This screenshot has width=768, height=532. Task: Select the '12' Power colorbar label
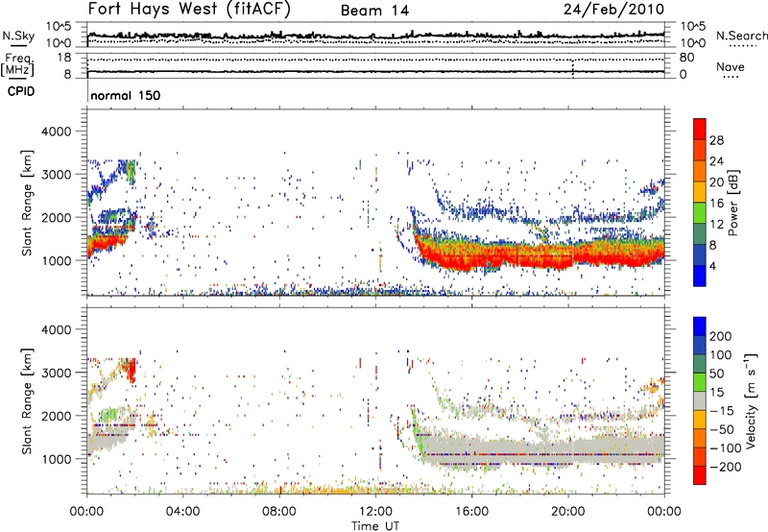coord(716,225)
